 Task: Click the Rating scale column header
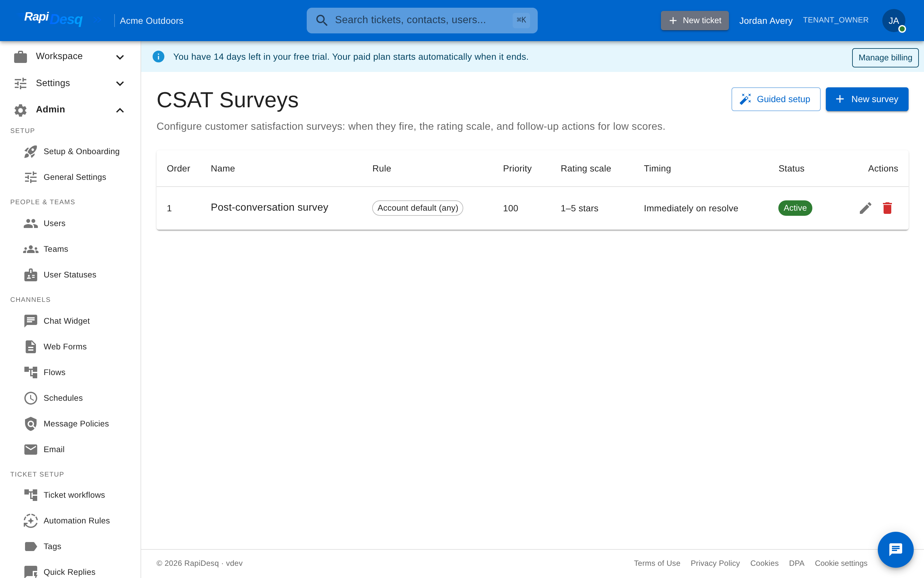point(586,169)
